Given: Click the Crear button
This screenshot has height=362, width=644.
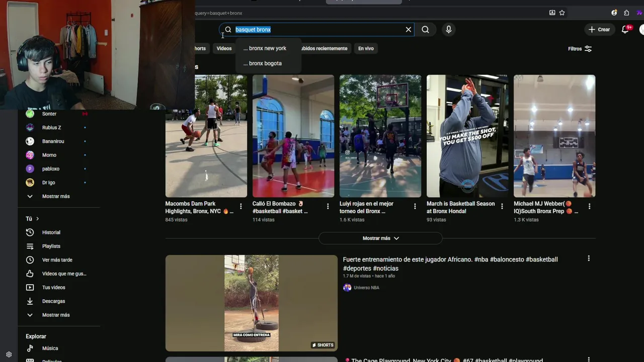Looking at the screenshot, I should [x=599, y=30].
